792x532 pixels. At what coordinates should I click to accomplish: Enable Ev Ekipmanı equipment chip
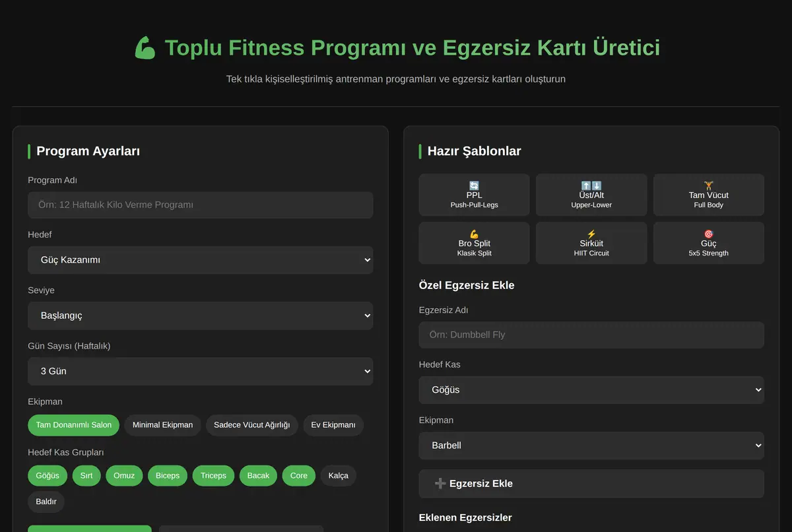[333, 425]
